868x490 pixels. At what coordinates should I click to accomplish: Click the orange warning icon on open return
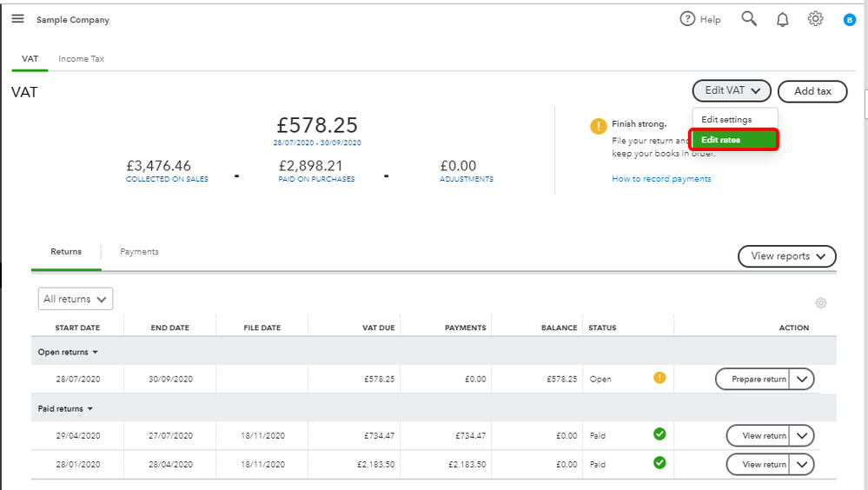(x=659, y=378)
